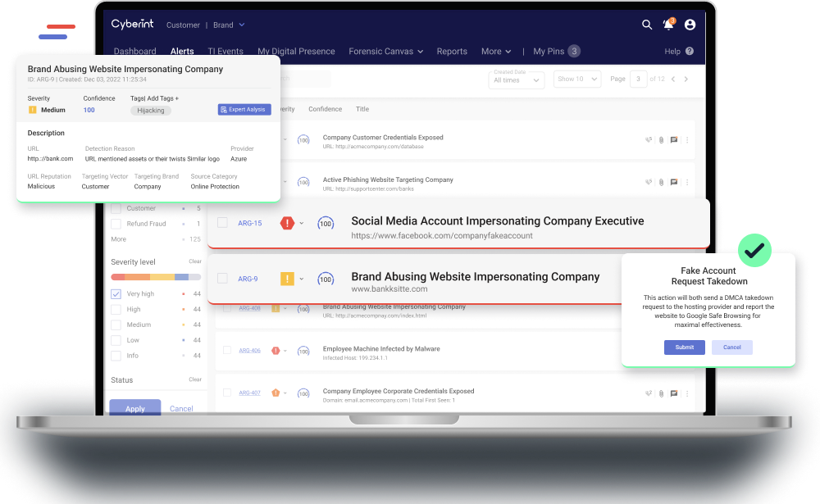Open comments for Company Customer Credentials Exposed
The image size is (820, 504).
(x=674, y=140)
